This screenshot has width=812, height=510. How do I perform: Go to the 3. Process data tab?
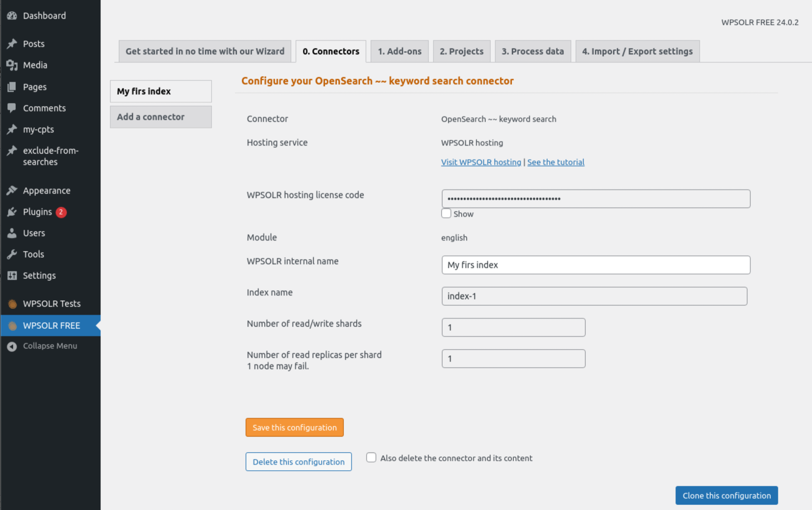click(533, 51)
